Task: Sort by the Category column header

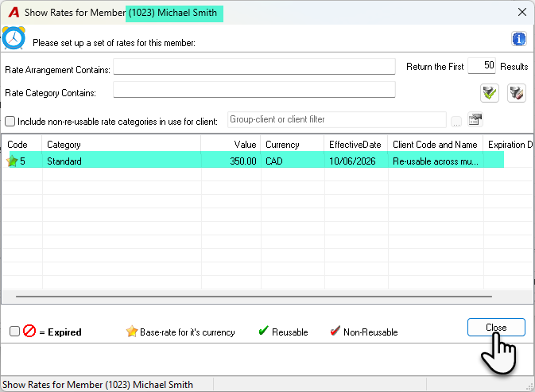Action: (122, 144)
